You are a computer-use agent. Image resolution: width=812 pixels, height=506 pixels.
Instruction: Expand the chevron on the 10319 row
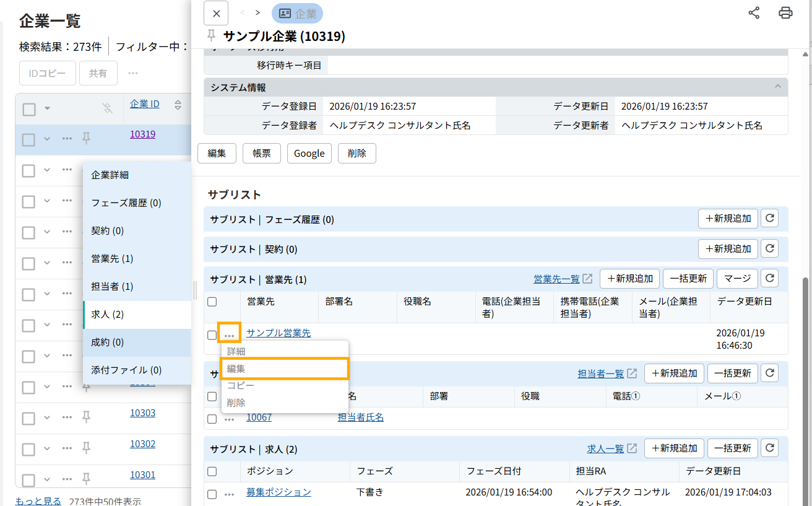click(47, 139)
